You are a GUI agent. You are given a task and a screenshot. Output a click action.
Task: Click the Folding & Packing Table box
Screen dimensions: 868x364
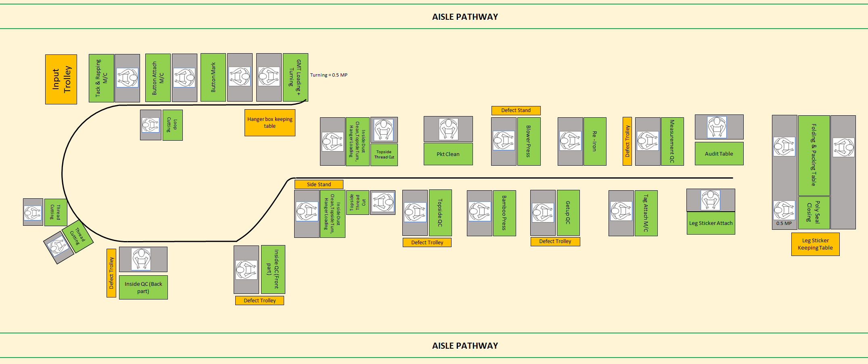click(814, 156)
